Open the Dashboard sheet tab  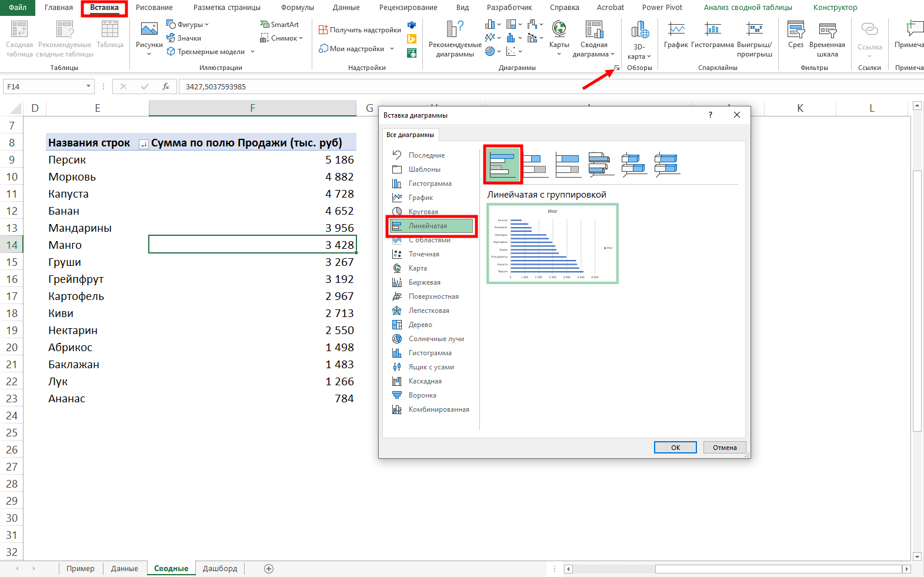220,569
